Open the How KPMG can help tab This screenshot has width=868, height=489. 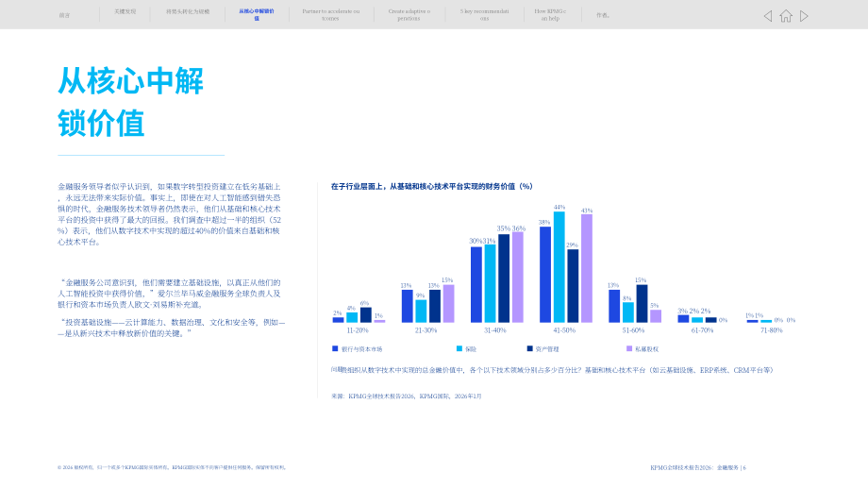tap(550, 15)
